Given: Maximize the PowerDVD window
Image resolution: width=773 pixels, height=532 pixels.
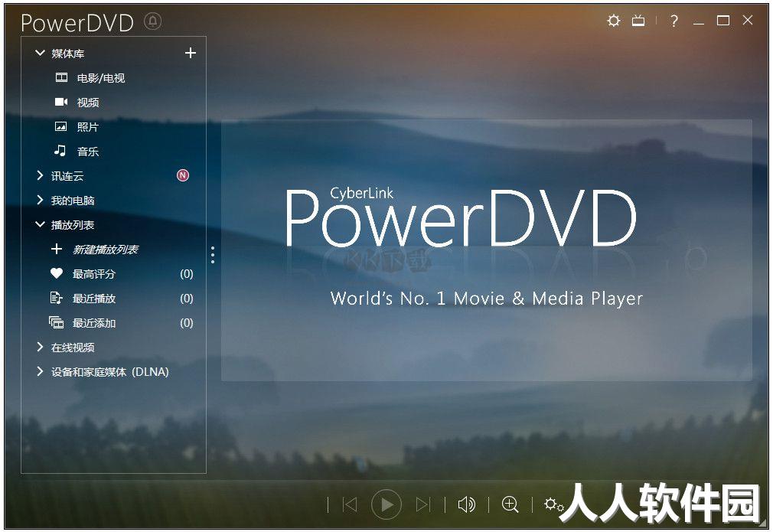Looking at the screenshot, I should point(723,21).
